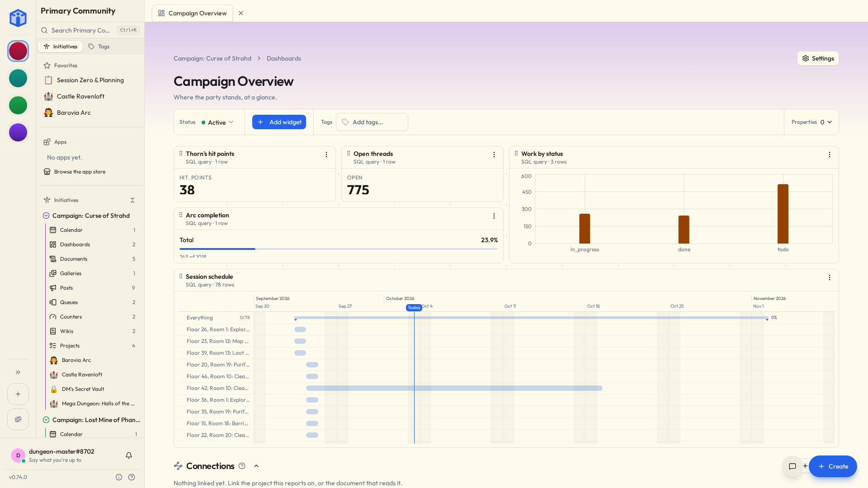Collapse the Initiatives section in sidebar

(x=132, y=200)
